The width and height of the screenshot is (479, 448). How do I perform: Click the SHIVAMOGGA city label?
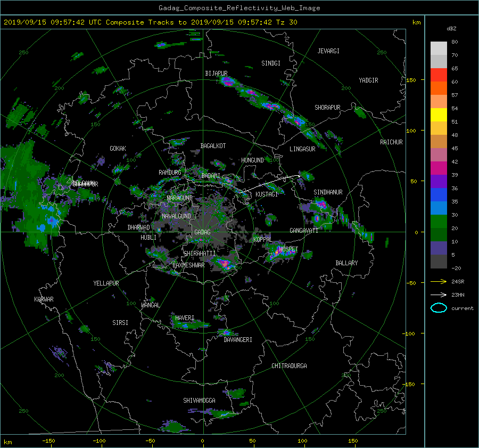tap(199, 401)
